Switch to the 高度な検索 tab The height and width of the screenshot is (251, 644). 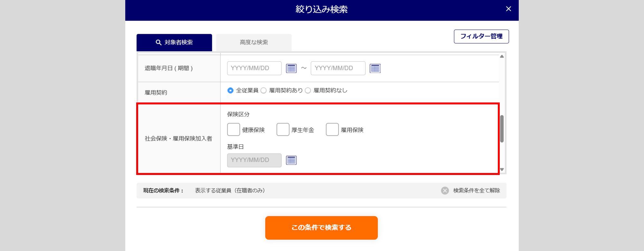(x=254, y=43)
